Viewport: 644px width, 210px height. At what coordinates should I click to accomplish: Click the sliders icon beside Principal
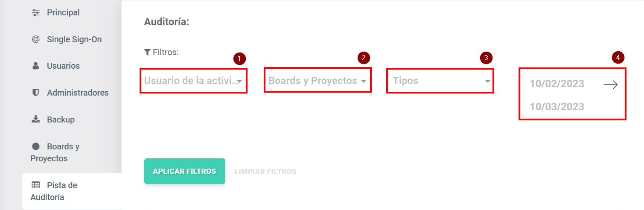click(36, 13)
